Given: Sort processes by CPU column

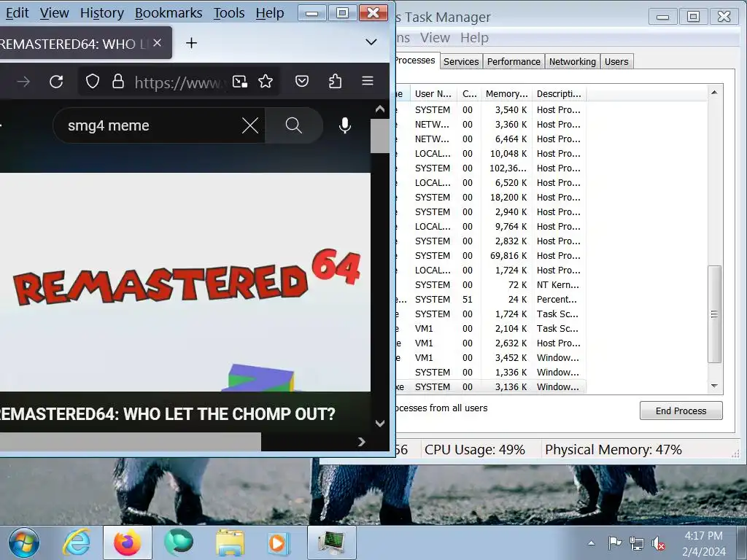Looking at the screenshot, I should click(x=469, y=94).
